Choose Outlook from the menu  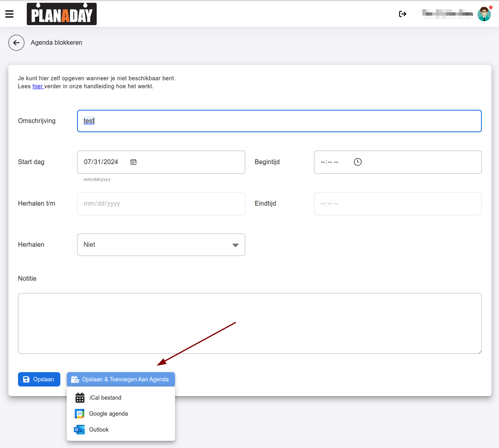point(121,430)
